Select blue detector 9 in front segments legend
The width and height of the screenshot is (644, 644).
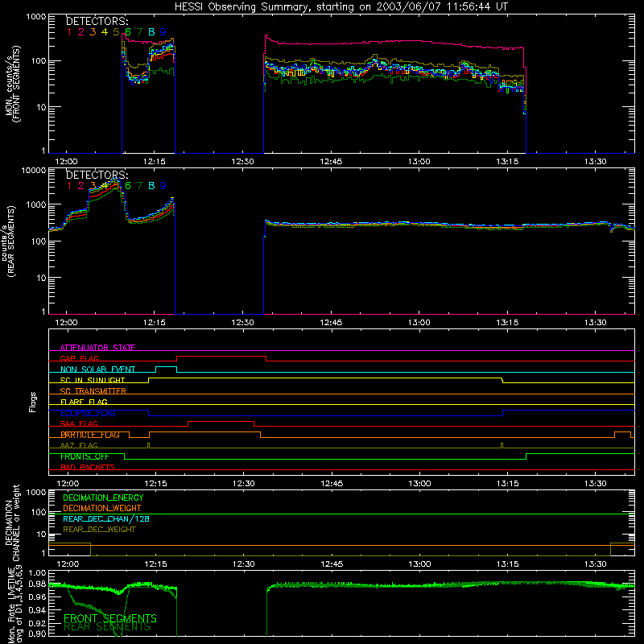point(163,32)
